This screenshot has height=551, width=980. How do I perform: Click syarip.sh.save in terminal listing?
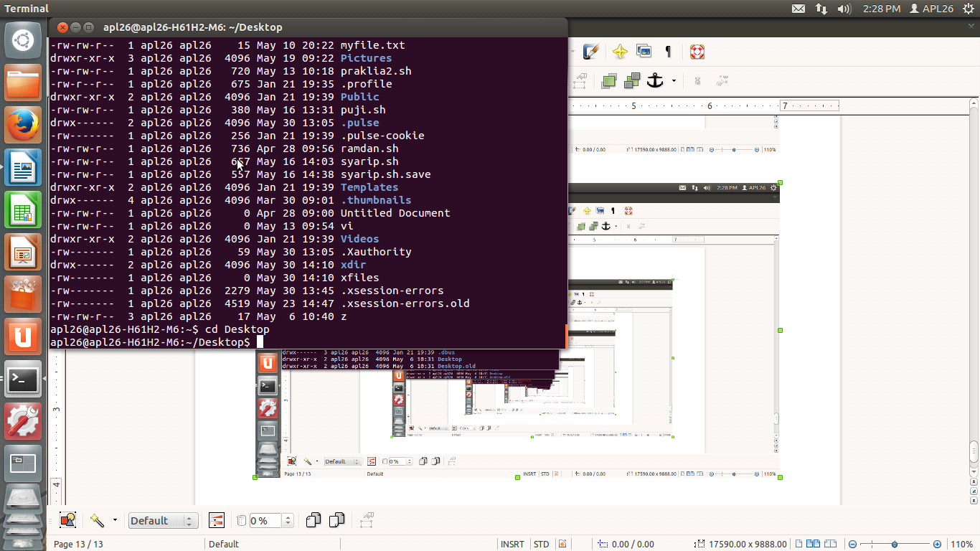pos(385,174)
